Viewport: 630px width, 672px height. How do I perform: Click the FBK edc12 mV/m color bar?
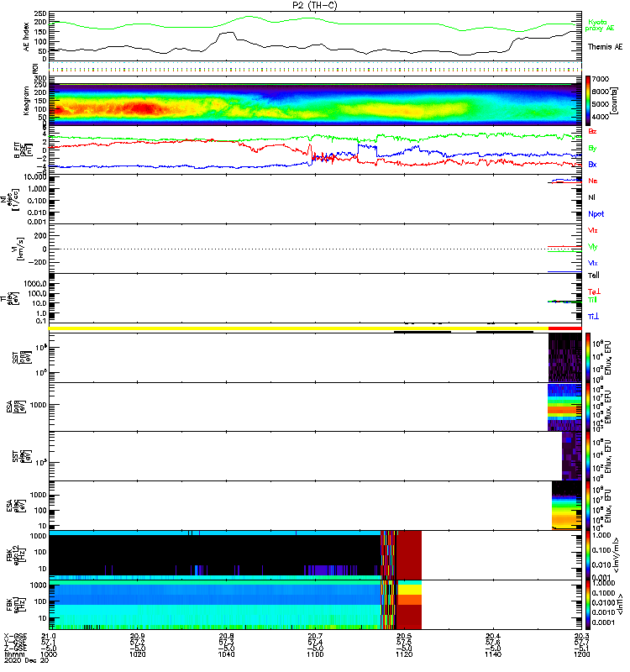click(x=588, y=555)
